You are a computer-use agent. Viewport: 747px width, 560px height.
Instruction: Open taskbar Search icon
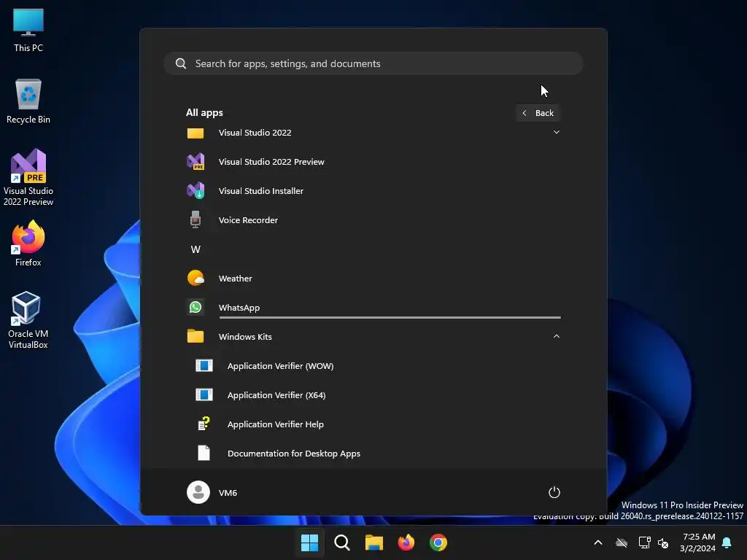341,542
